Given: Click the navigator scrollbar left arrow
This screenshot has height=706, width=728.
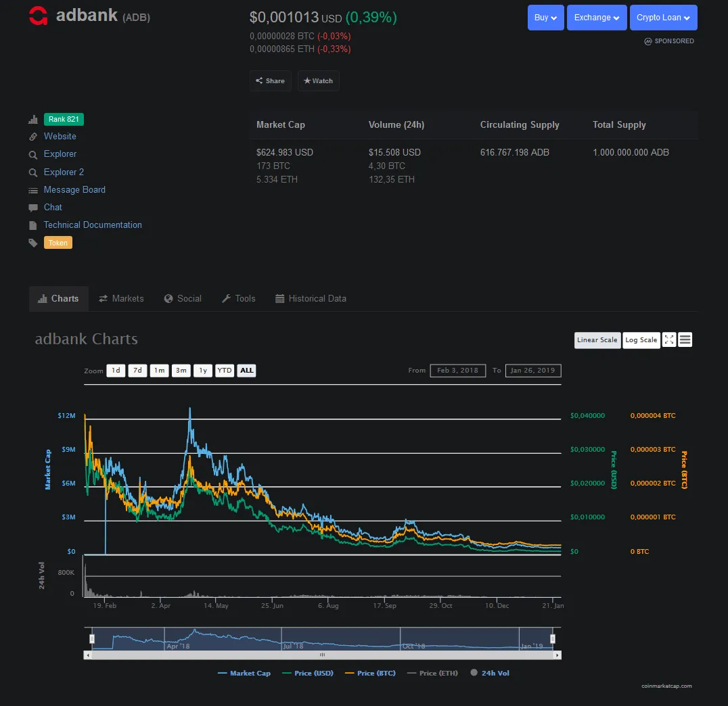Looking at the screenshot, I should (x=88, y=655).
